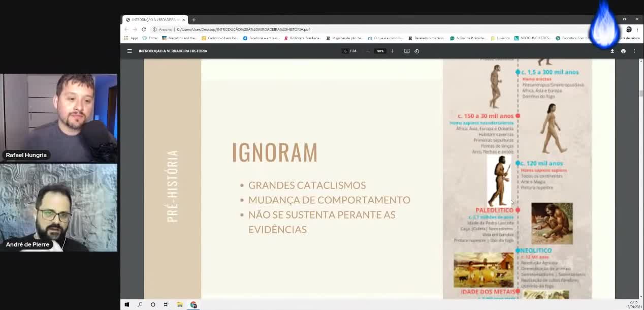Click the PDF vertical scrollbar thumb
The width and height of the screenshot is (644, 310).
pos(641,94)
